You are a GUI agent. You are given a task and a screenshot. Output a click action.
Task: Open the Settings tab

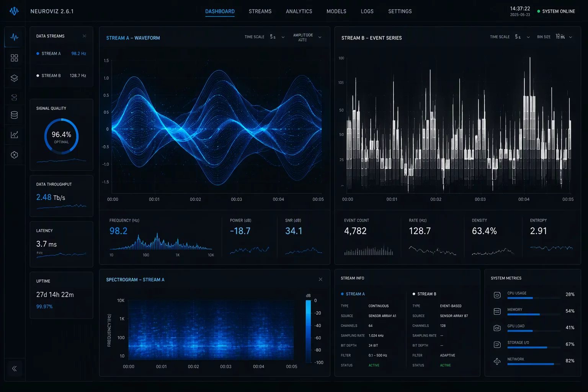click(x=400, y=11)
